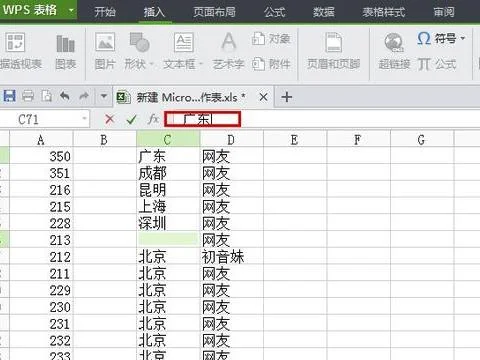Select the cell containing 229
The height and width of the screenshot is (360, 480).
[41, 290]
